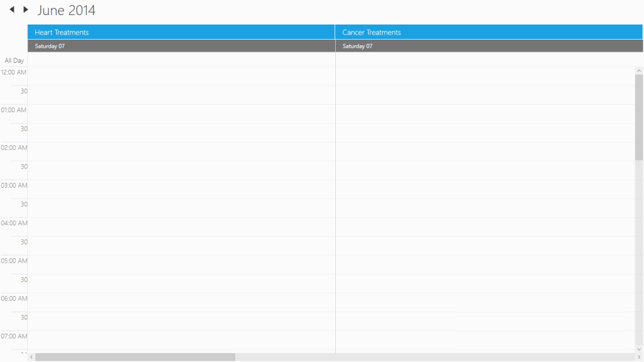Click the horizontal scrollbar's right arrow
This screenshot has width=644, height=362.
[631, 357]
